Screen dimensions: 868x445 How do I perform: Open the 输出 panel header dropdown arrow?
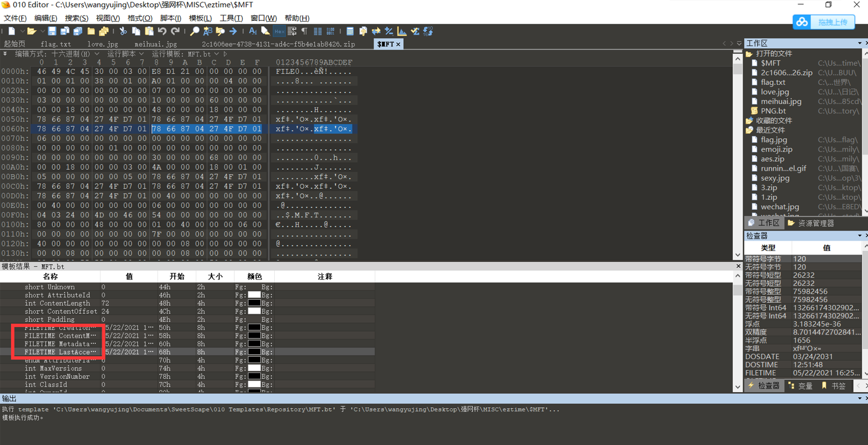(x=860, y=399)
